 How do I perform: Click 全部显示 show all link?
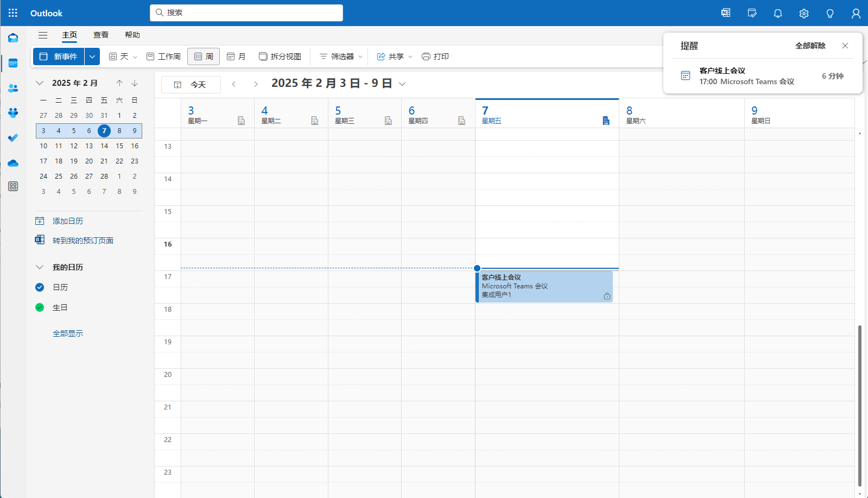pos(68,333)
